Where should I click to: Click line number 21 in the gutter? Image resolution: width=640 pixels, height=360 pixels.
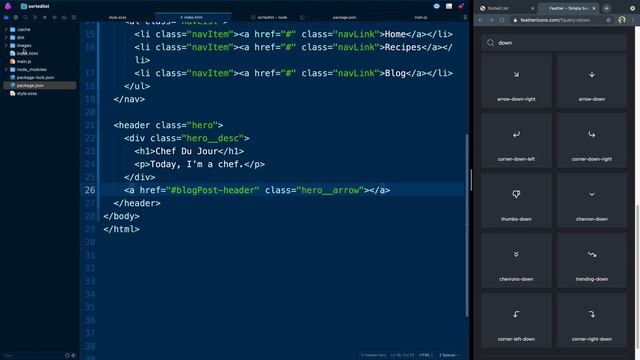[89, 125]
